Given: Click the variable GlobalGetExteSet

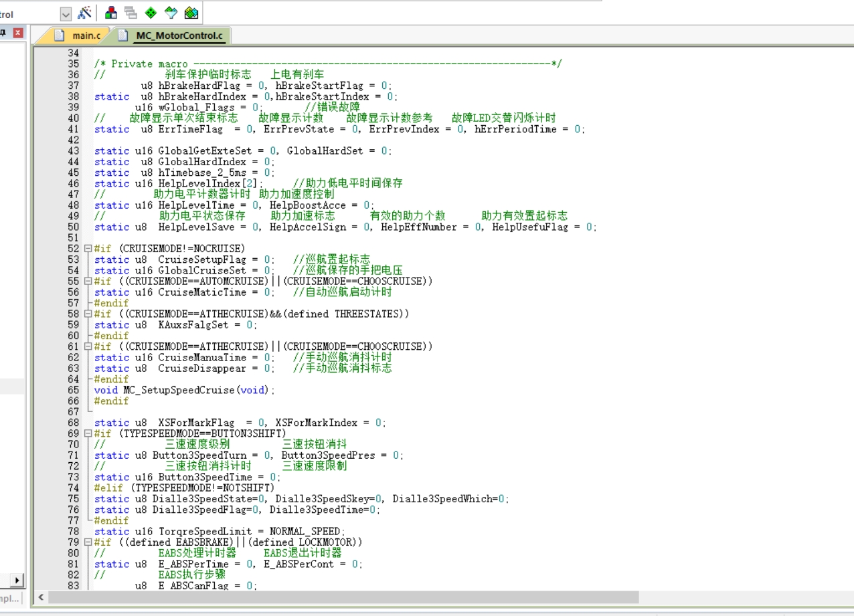Looking at the screenshot, I should tap(205, 150).
